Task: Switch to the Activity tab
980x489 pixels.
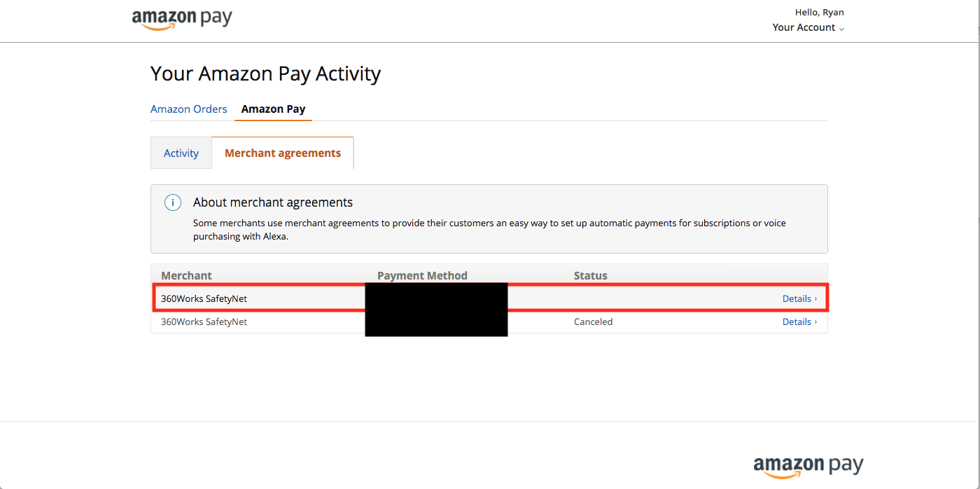Action: click(x=181, y=153)
